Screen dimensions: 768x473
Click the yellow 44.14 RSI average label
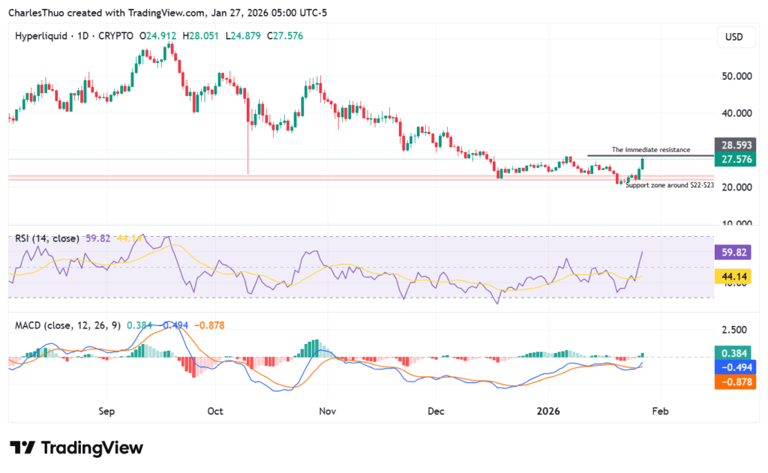[x=733, y=277]
